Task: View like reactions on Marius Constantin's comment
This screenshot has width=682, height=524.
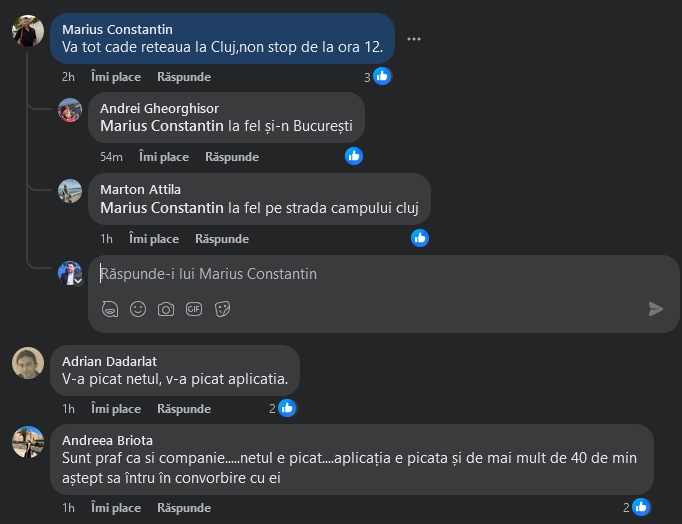Action: pos(377,76)
